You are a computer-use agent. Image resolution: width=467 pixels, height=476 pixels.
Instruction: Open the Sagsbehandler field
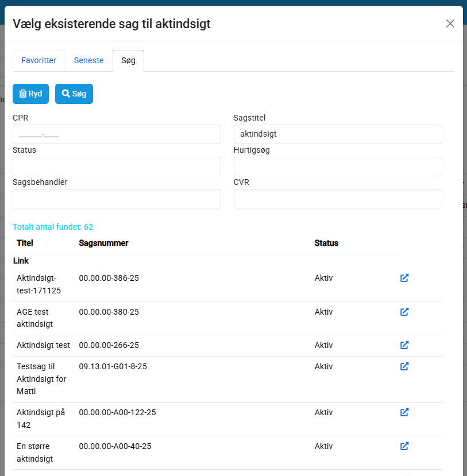click(x=117, y=199)
